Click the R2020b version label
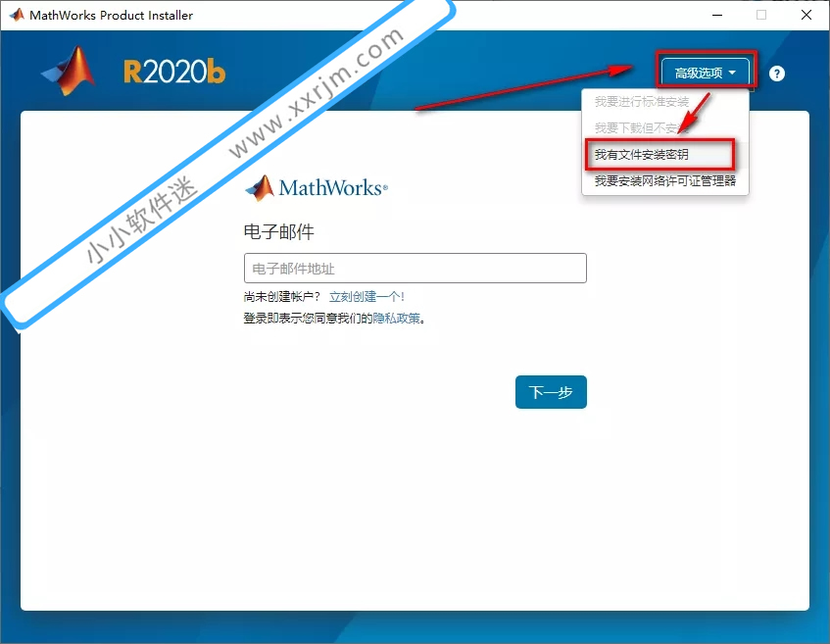Screen dimensions: 830x644 [174, 72]
